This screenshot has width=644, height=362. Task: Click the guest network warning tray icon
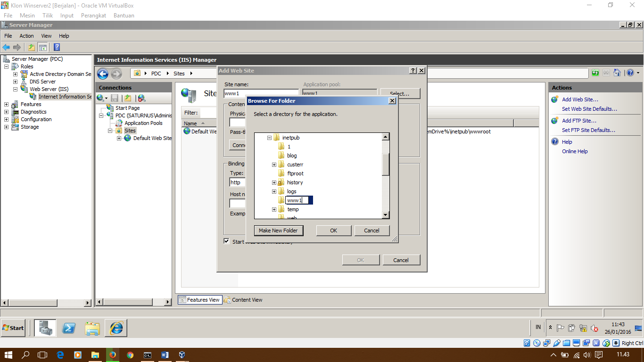583,328
